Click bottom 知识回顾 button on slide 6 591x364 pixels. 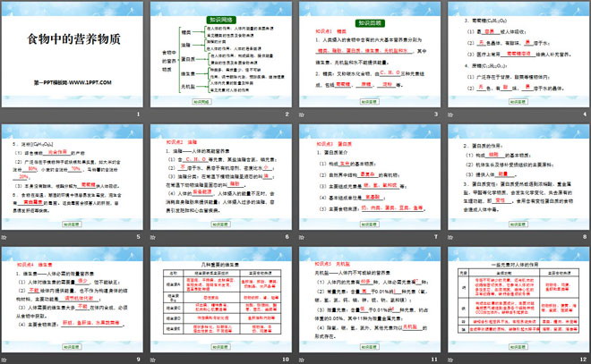(x=220, y=224)
